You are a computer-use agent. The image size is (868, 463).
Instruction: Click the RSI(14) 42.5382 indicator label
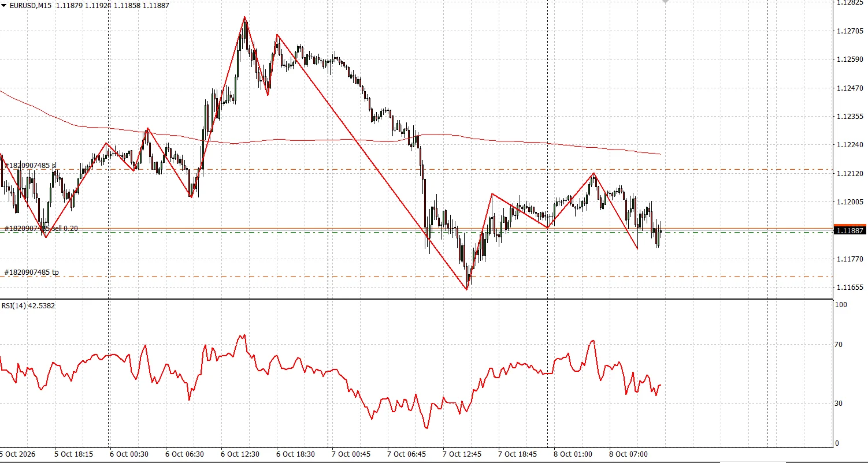coord(28,305)
